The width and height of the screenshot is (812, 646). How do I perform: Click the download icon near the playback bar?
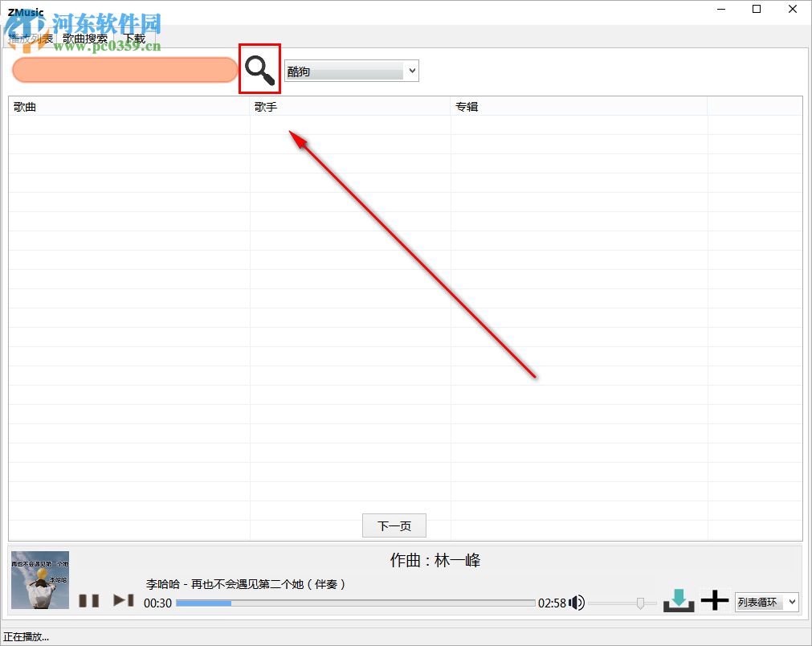coord(678,599)
